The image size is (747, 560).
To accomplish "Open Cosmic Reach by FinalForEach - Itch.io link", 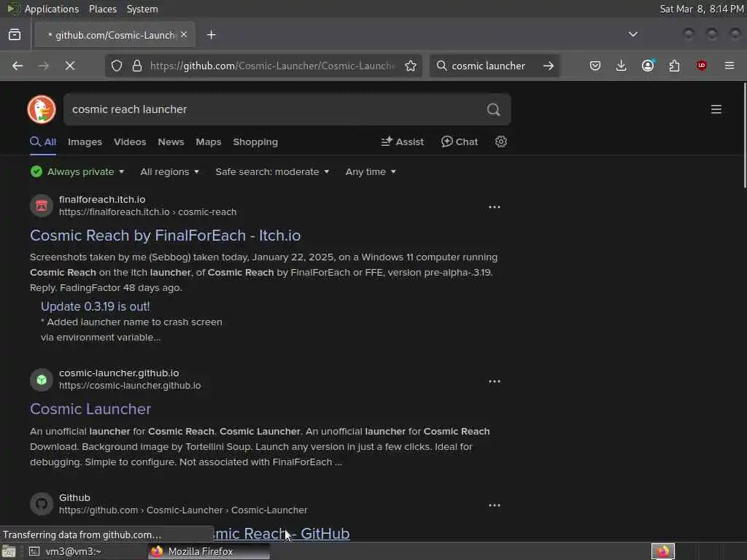I will tap(166, 236).
